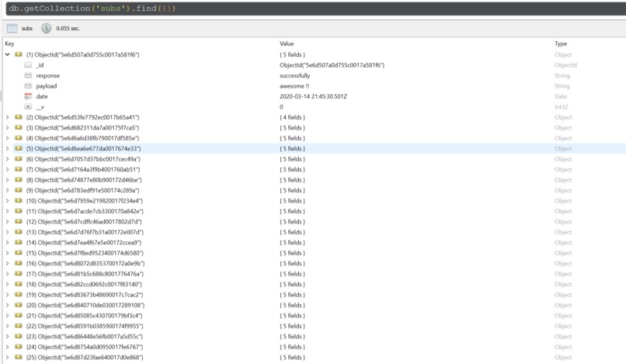Click the document icon for row (16)
This screenshot has height=364, width=626.
19,263
